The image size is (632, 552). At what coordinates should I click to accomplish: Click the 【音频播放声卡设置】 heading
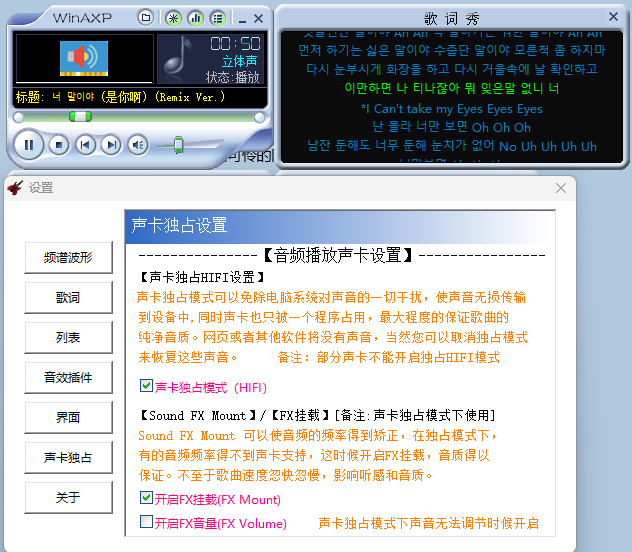click(x=338, y=255)
